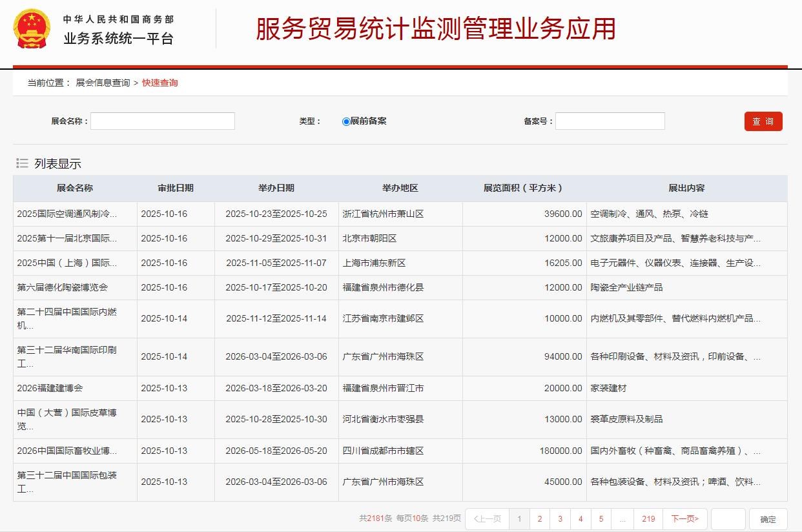
Task: Go to page 3
Action: tap(560, 519)
